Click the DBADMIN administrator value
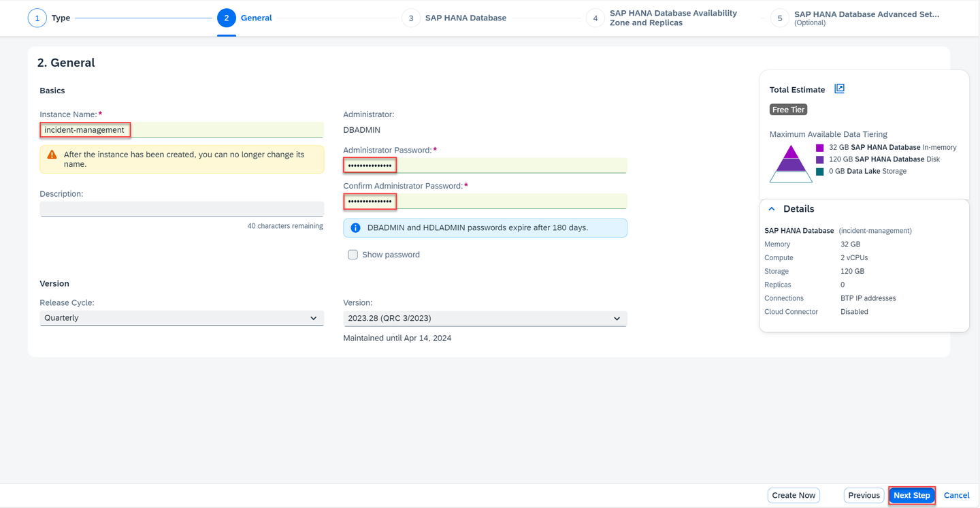The image size is (980, 508). tap(361, 129)
